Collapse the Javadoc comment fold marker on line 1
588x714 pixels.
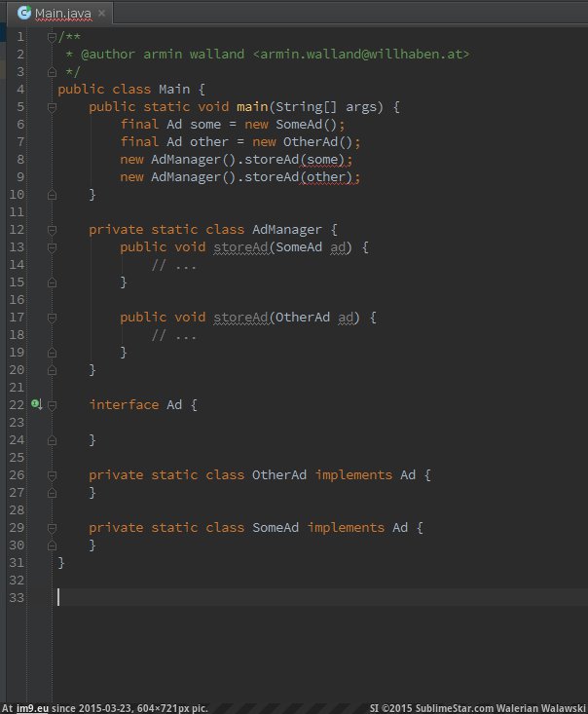(53, 36)
